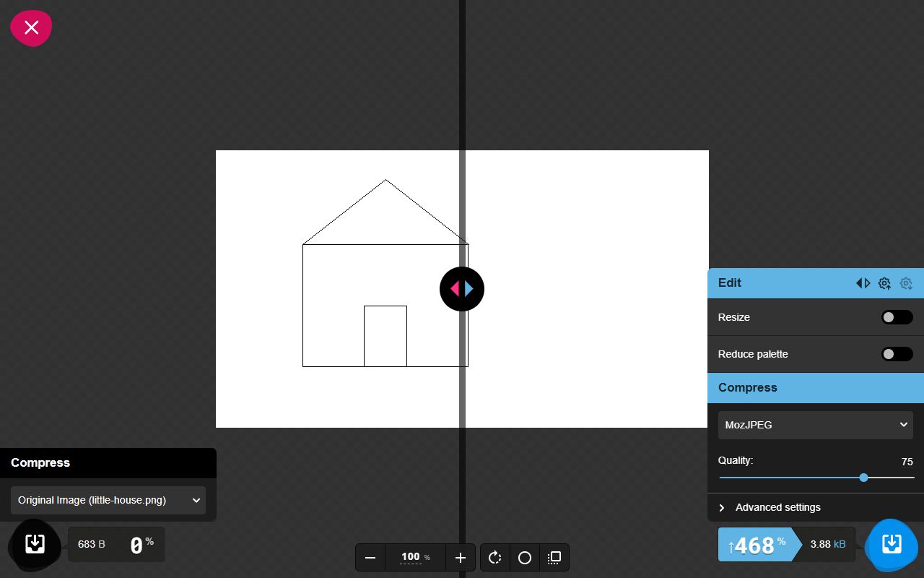Click the two-up comparison handle in the center
924x578 pixels.
coord(462,289)
